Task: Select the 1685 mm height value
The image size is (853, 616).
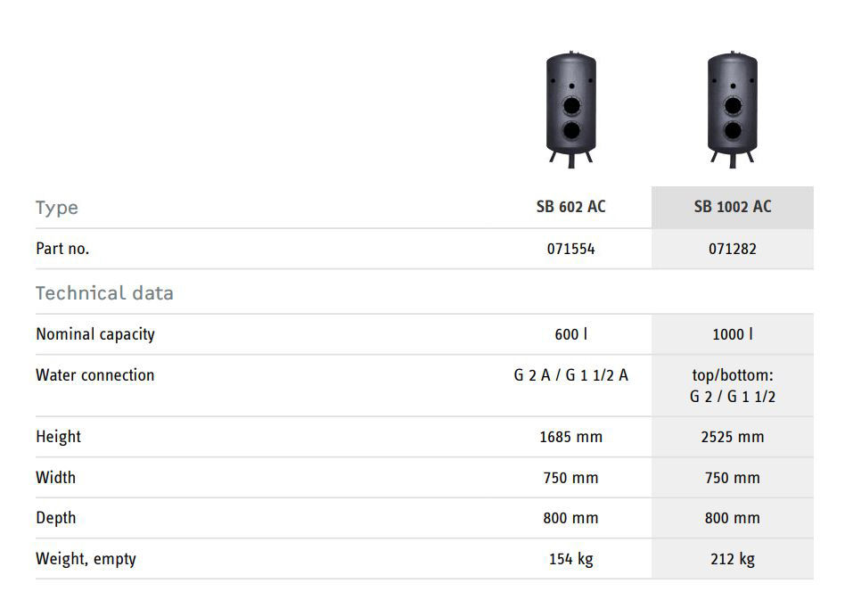Action: tap(570, 437)
